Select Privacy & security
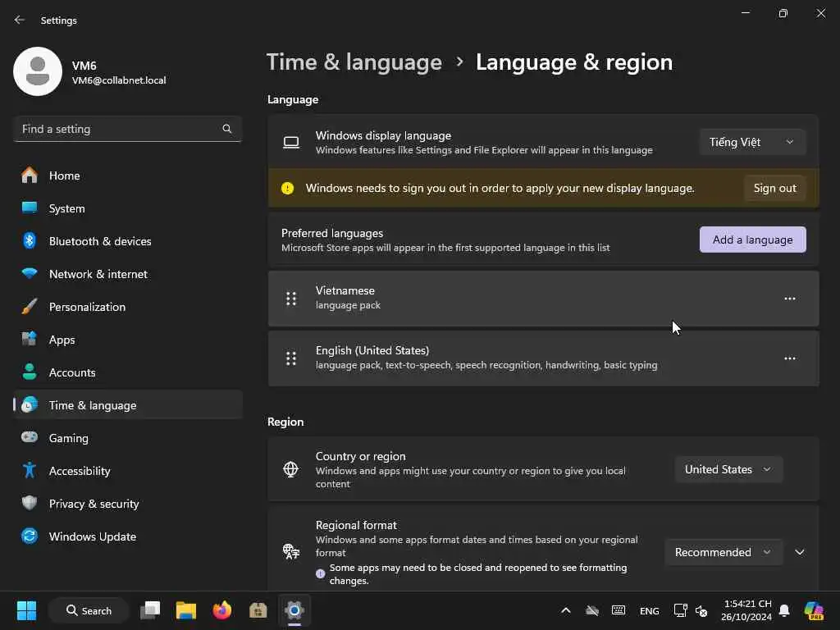This screenshot has width=840, height=630. pyautogui.click(x=128, y=504)
